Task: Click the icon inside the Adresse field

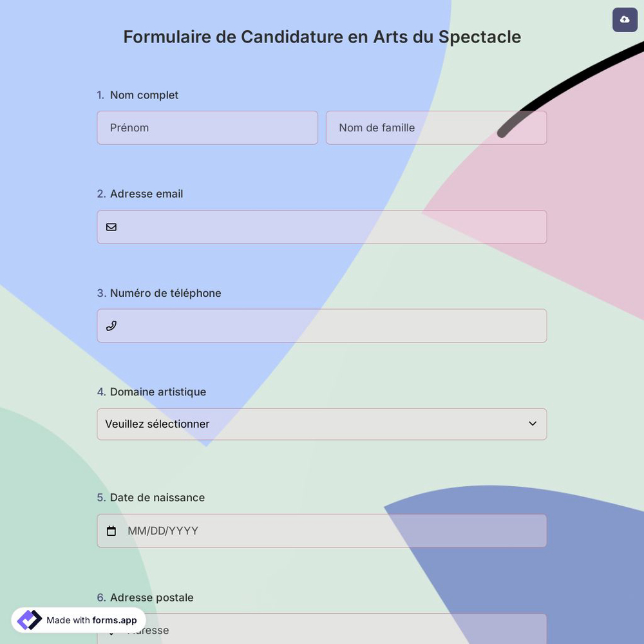Action: point(112,630)
